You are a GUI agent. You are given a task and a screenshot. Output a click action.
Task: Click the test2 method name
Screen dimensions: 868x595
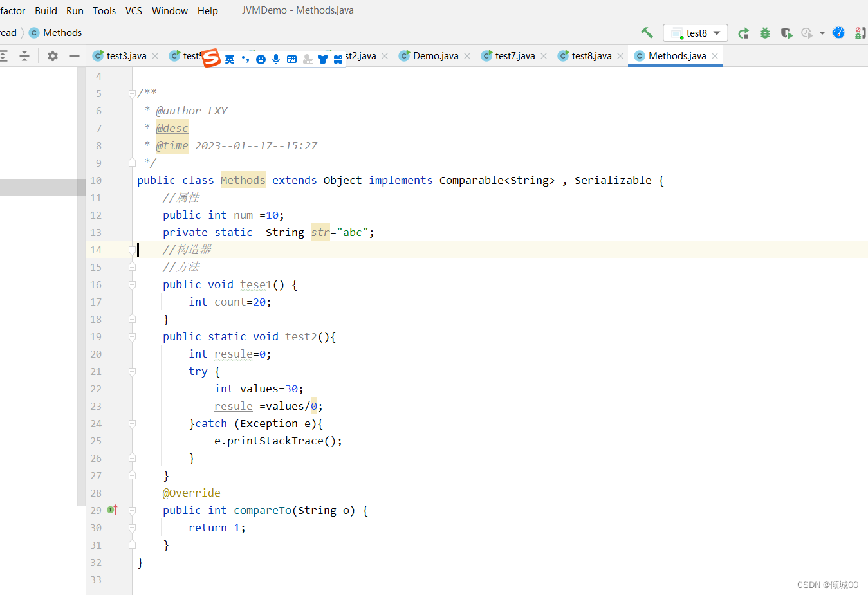pos(301,336)
